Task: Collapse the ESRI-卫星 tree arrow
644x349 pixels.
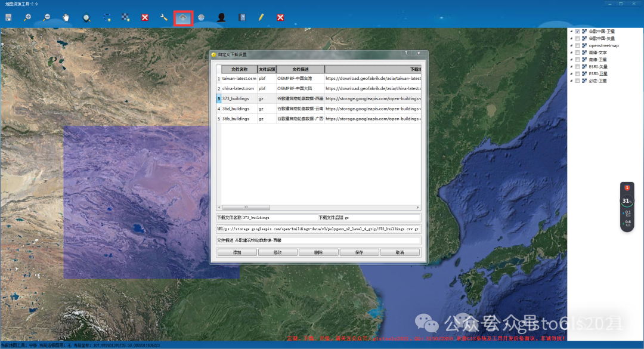Action: click(571, 73)
